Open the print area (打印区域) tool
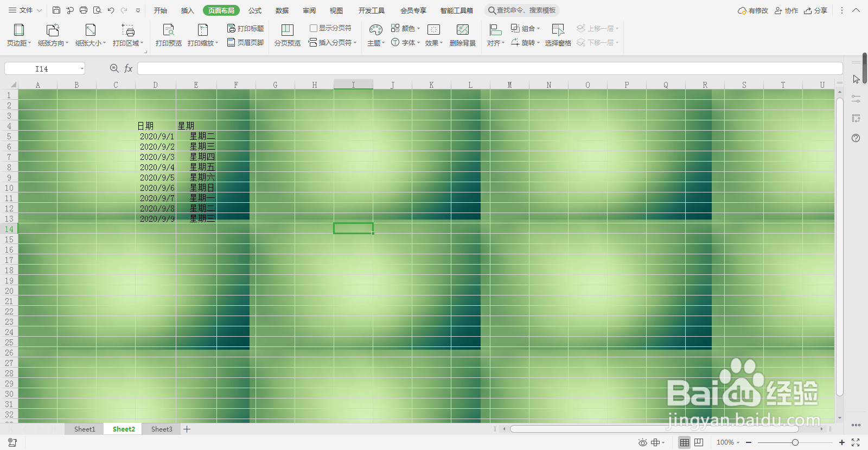The width and height of the screenshot is (868, 450). pos(128,35)
